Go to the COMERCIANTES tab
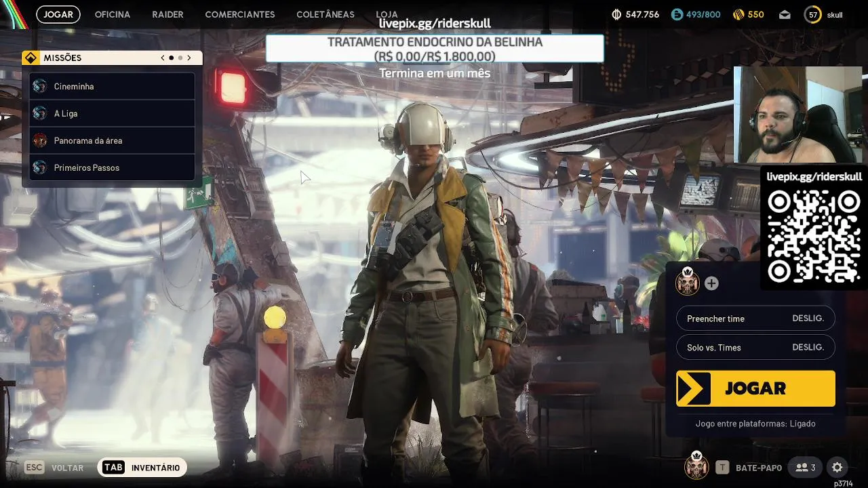This screenshot has height=488, width=868. (240, 14)
